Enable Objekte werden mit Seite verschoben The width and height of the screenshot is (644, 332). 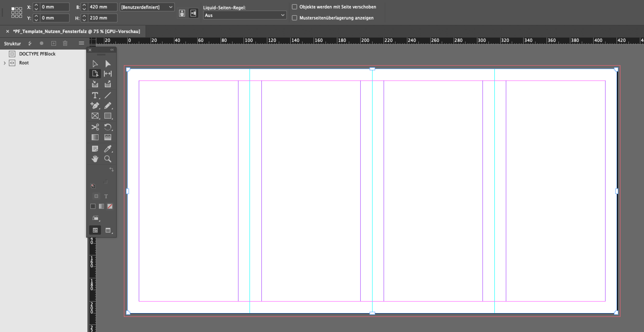coord(295,7)
